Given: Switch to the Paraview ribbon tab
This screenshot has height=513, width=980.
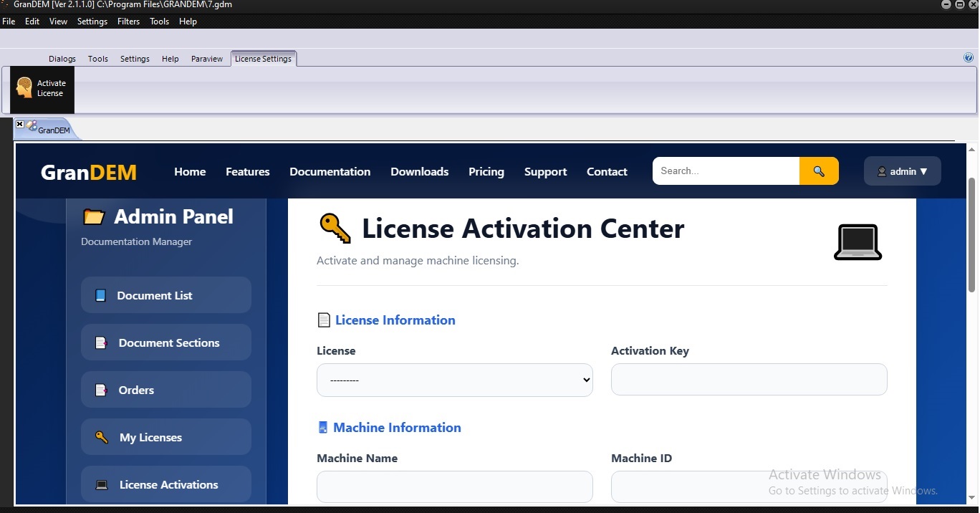Looking at the screenshot, I should click(x=207, y=59).
